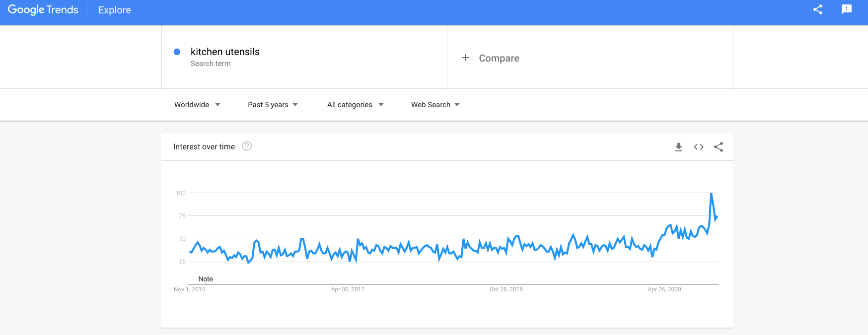Share the trends page from the header
The height and width of the screenshot is (335, 868).
[x=817, y=9]
